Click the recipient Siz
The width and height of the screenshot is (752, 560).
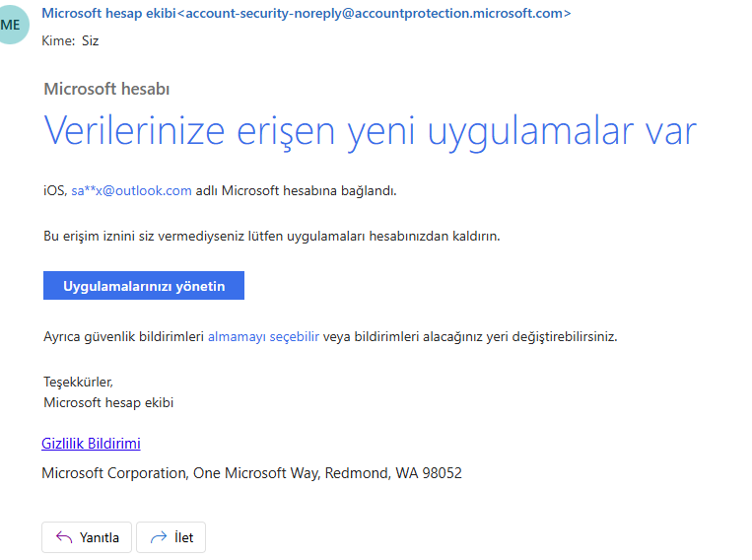[x=90, y=40]
